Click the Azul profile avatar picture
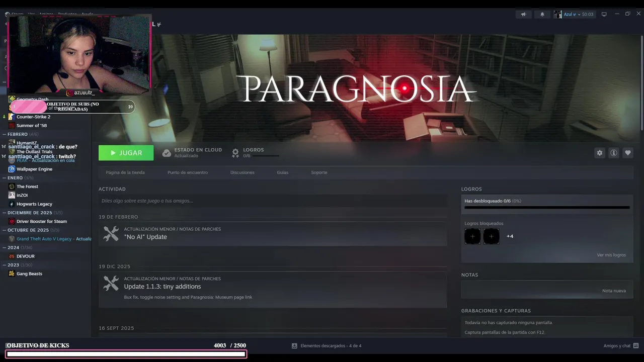Viewport: 644px width, 362px height. click(x=557, y=14)
